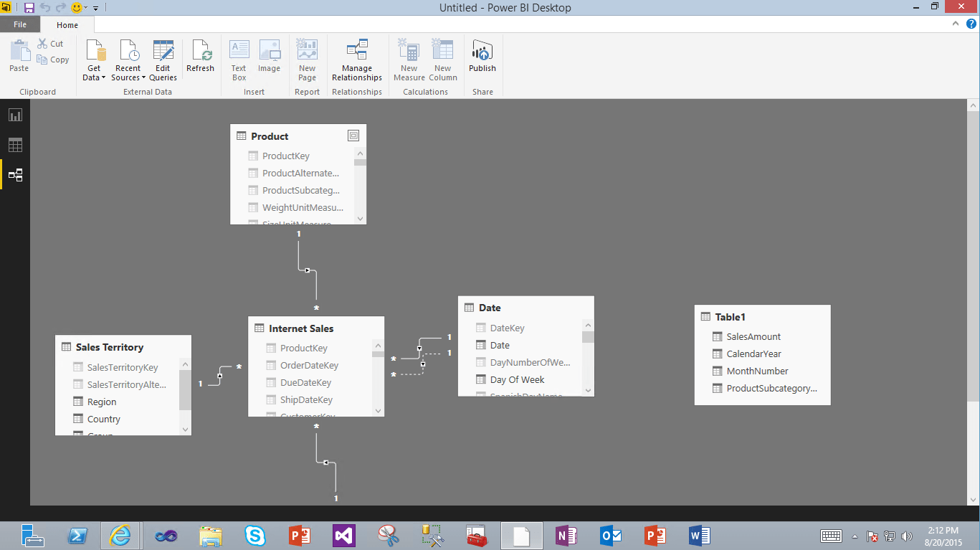The height and width of the screenshot is (550, 980).
Task: Select ProductSubcategory field in Table1
Action: click(x=771, y=388)
